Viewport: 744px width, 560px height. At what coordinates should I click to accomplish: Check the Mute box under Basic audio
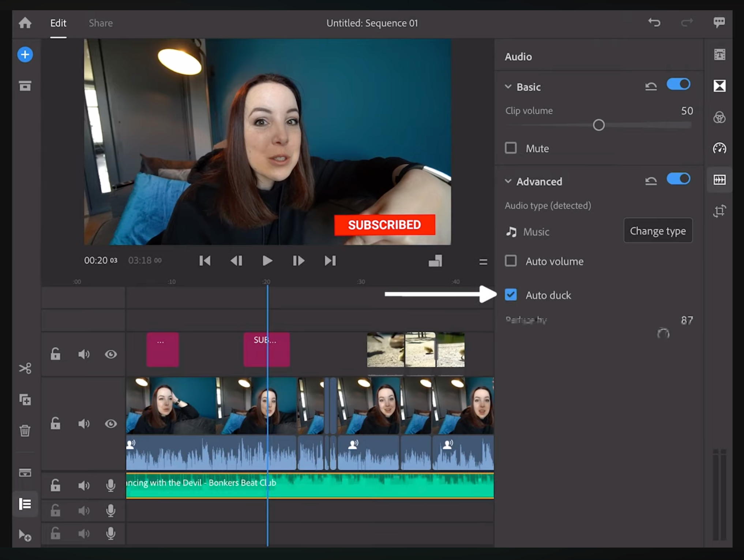coord(511,148)
